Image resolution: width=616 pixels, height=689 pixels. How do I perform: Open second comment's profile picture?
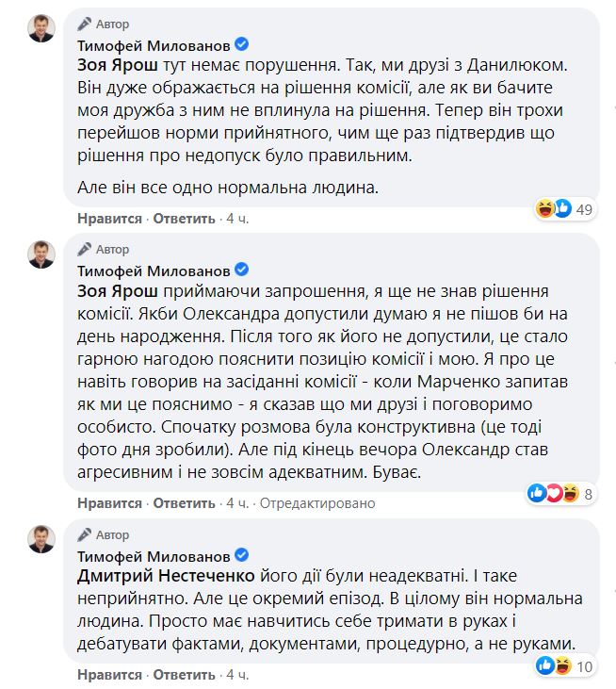click(40, 253)
